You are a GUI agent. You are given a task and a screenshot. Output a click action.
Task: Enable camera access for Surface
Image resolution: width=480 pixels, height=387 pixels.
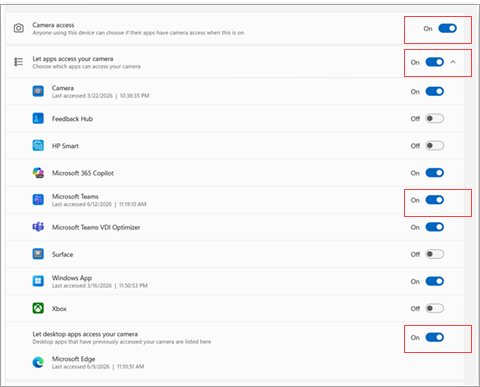pyautogui.click(x=435, y=254)
